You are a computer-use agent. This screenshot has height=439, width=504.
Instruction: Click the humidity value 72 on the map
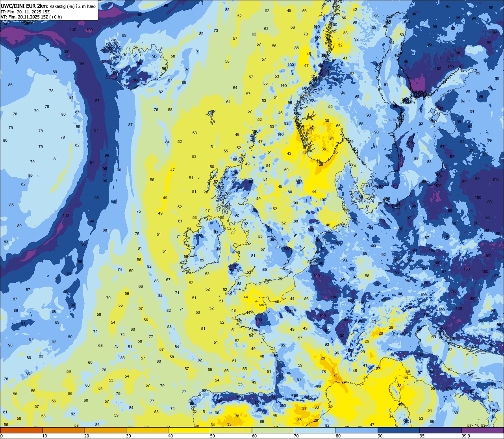tap(95, 332)
